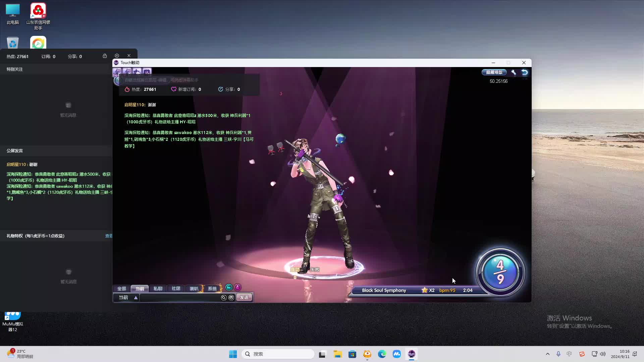Expand the 当前 chat channel dropdown
Screen dimensions: 644x362
[x=136, y=298]
